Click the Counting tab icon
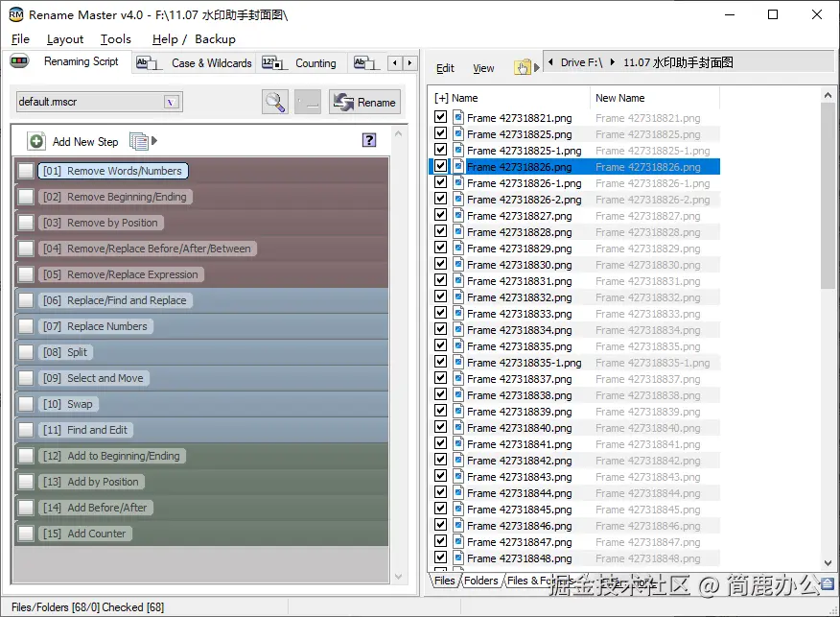This screenshot has width=840, height=617. coord(274,63)
